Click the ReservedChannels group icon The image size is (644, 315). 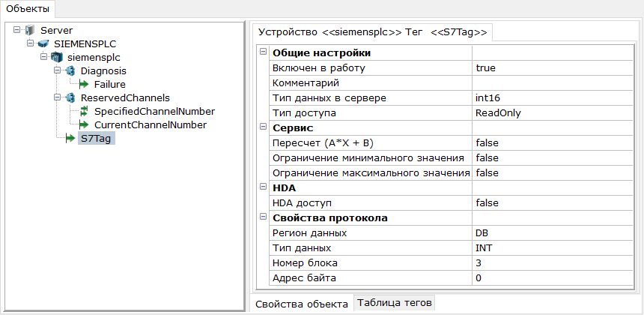point(70,97)
